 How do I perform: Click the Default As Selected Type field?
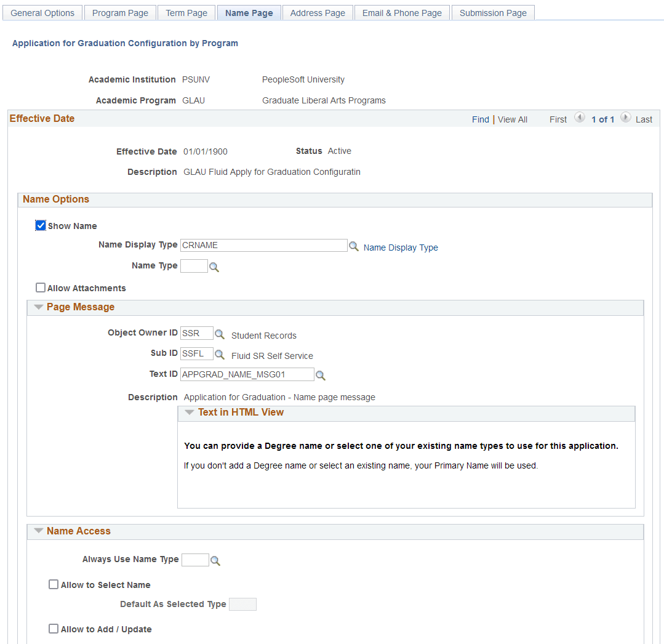click(242, 604)
